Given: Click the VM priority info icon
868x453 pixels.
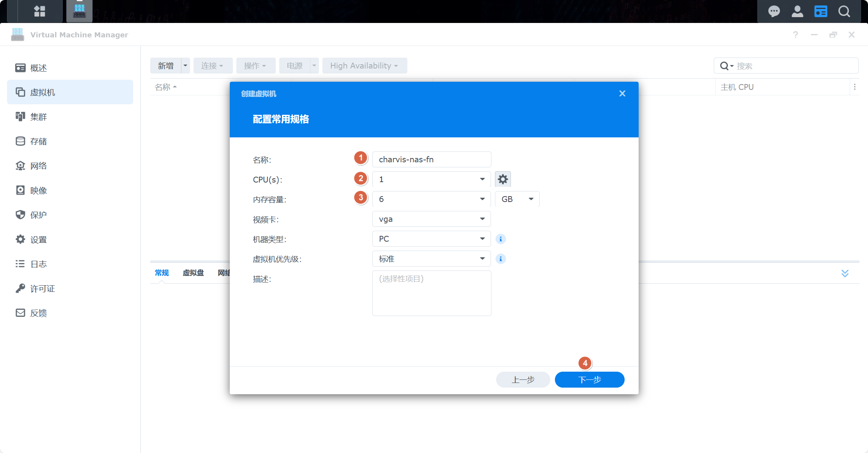Looking at the screenshot, I should coord(501,259).
